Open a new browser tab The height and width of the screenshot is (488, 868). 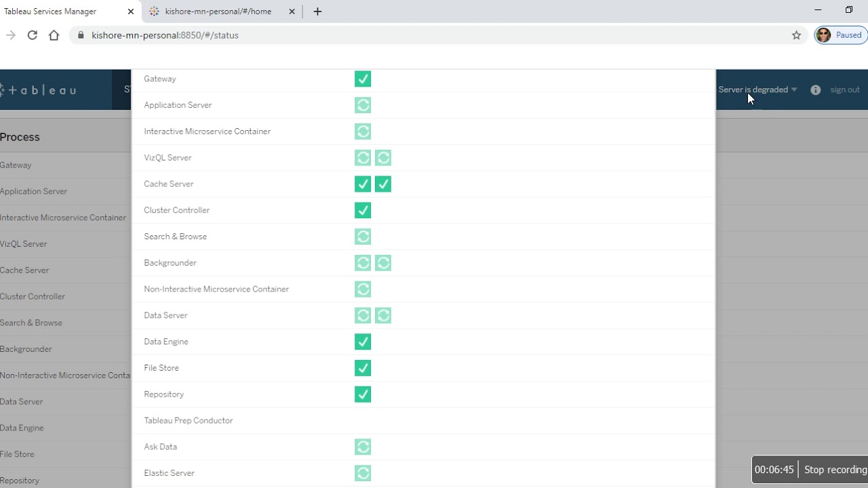pyautogui.click(x=317, y=12)
